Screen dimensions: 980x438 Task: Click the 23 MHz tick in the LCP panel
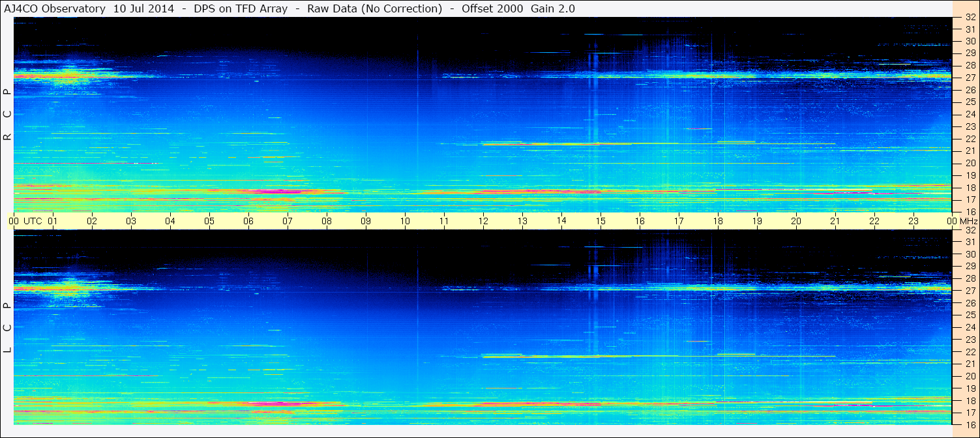pyautogui.click(x=970, y=340)
